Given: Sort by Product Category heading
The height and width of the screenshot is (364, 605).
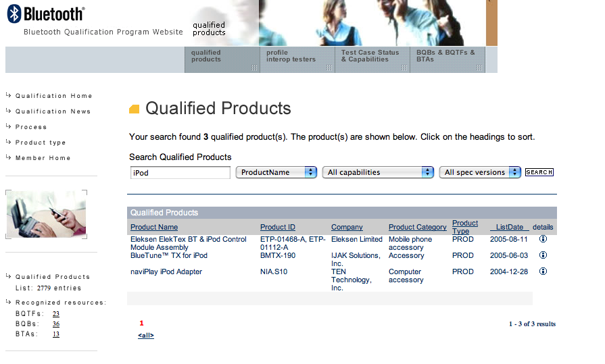Looking at the screenshot, I should [x=418, y=227].
